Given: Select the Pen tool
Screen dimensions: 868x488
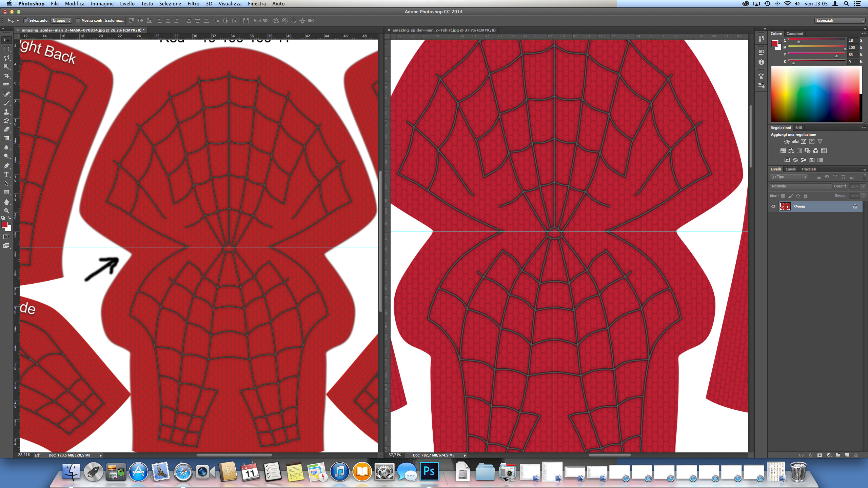Looking at the screenshot, I should (6, 166).
